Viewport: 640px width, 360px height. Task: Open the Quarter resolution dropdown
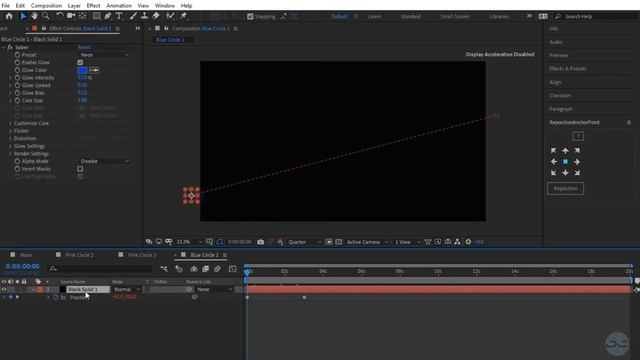[x=304, y=242]
